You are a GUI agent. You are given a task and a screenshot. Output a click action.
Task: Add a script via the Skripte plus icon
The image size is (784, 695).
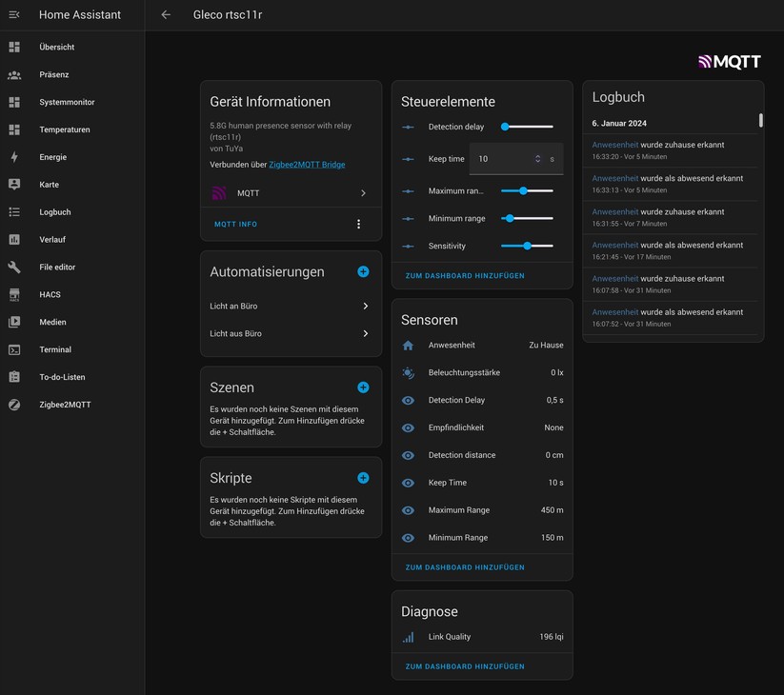363,478
